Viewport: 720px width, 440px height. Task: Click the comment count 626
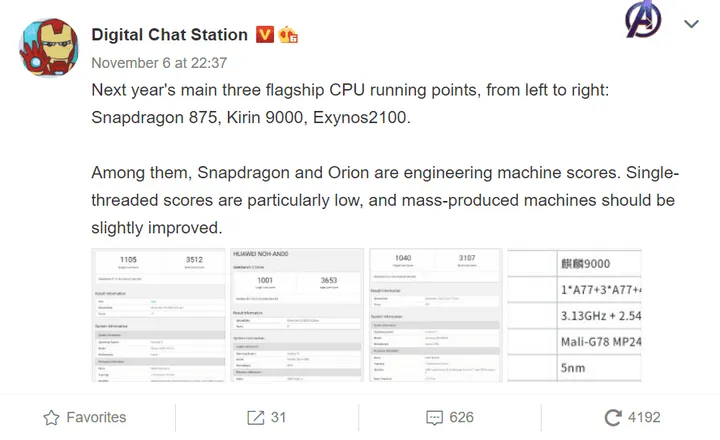462,417
